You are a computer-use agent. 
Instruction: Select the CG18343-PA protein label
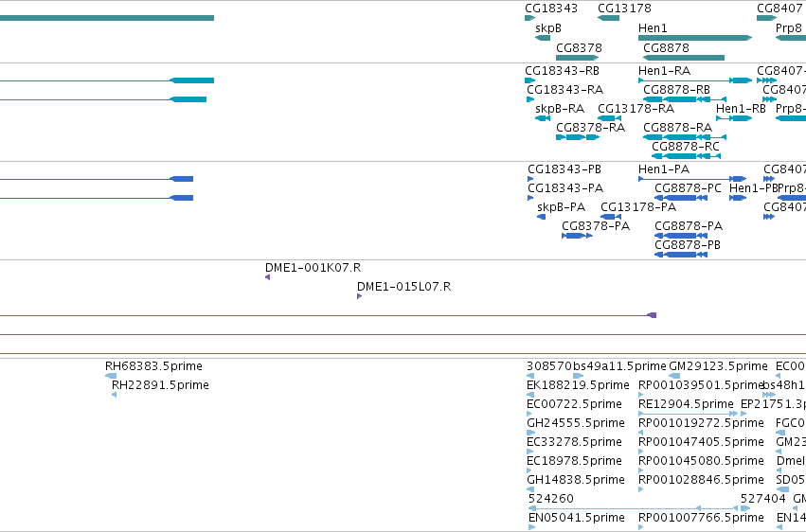[565, 188]
